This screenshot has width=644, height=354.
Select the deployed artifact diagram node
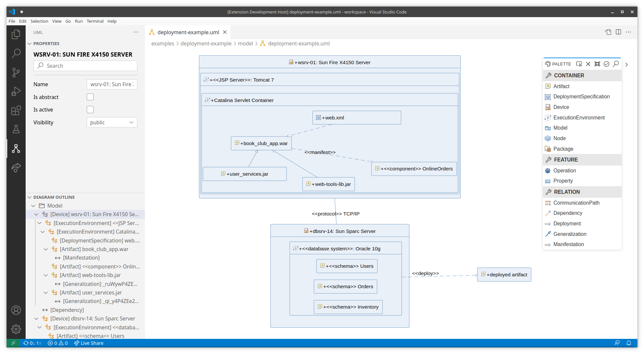(504, 275)
